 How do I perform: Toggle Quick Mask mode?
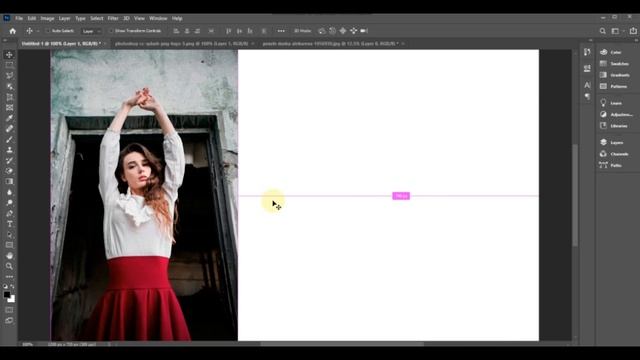coord(9,310)
